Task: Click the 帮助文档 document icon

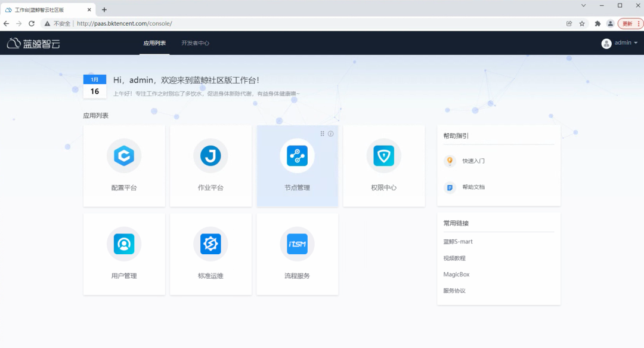Action: pos(450,187)
